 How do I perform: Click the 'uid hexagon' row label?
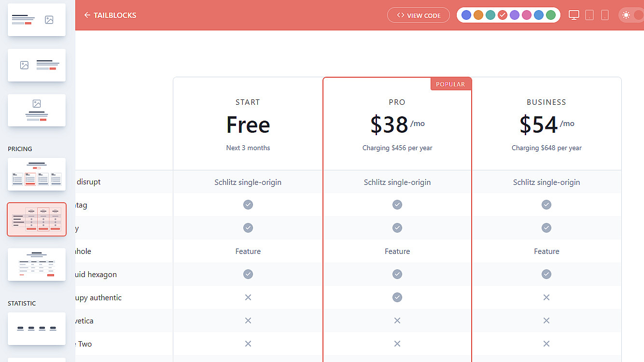(96, 274)
